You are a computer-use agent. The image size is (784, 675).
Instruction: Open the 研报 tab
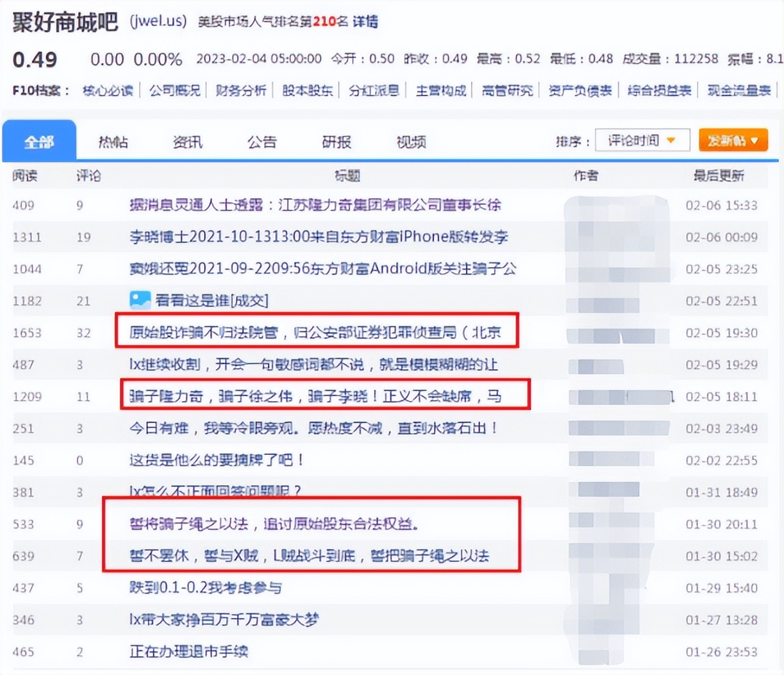pos(335,141)
